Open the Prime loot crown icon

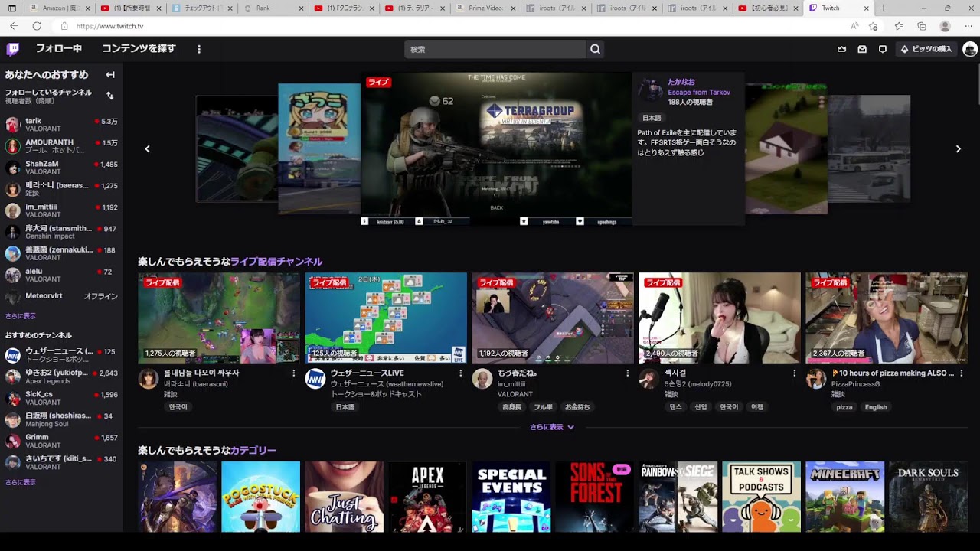[x=842, y=49]
